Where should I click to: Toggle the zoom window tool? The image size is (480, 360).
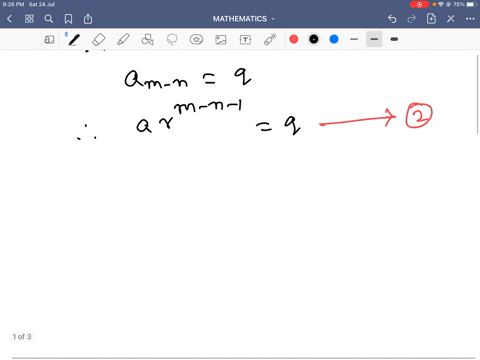49,40
